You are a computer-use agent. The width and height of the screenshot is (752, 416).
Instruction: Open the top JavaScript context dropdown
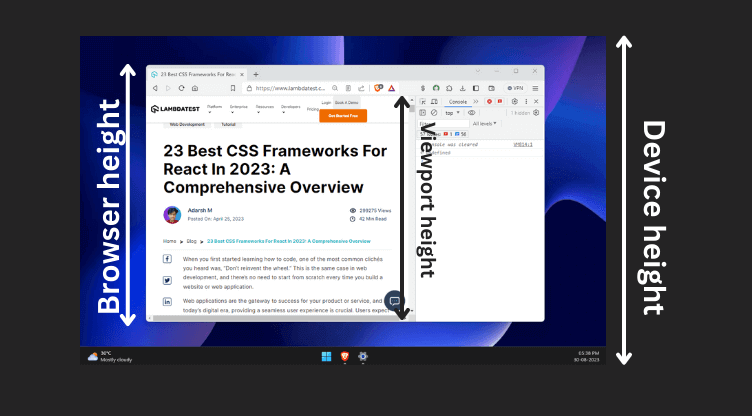[x=452, y=113]
